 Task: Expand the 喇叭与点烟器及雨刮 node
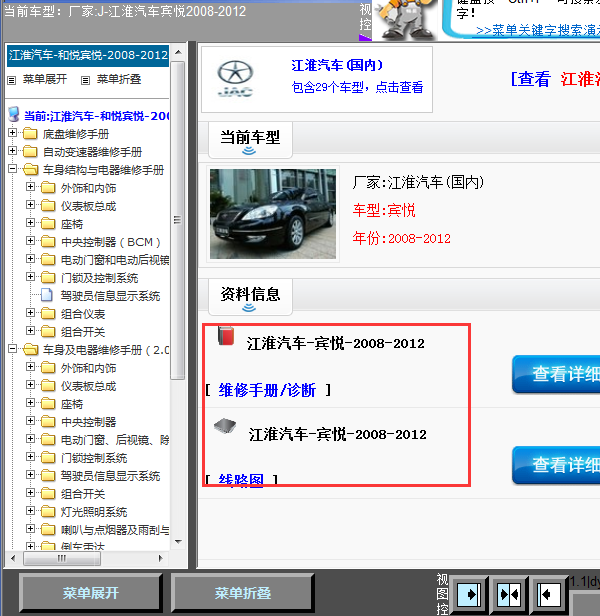30,528
